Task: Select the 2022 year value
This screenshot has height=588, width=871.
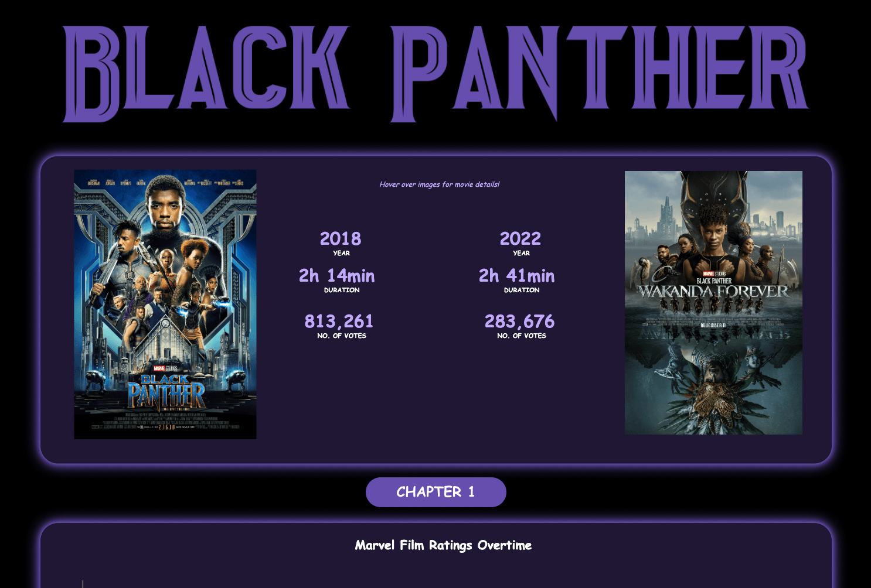Action: tap(520, 239)
